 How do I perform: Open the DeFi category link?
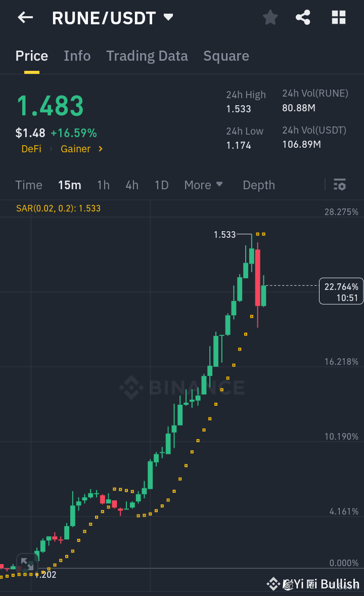[x=31, y=149]
